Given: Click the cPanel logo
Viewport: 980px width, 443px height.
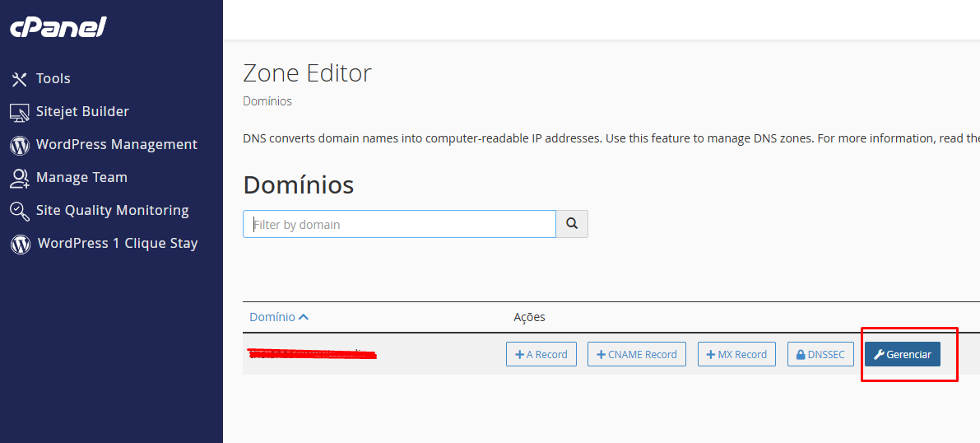Looking at the screenshot, I should point(58,27).
